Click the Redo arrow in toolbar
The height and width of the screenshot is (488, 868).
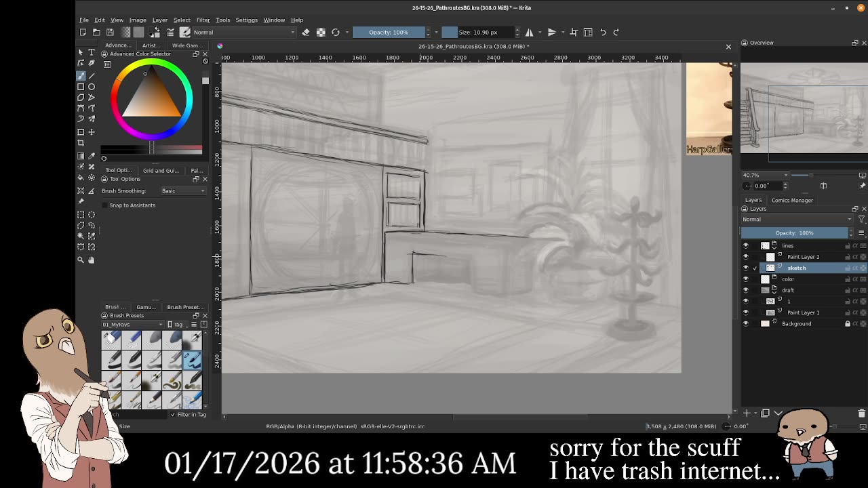[x=616, y=32]
